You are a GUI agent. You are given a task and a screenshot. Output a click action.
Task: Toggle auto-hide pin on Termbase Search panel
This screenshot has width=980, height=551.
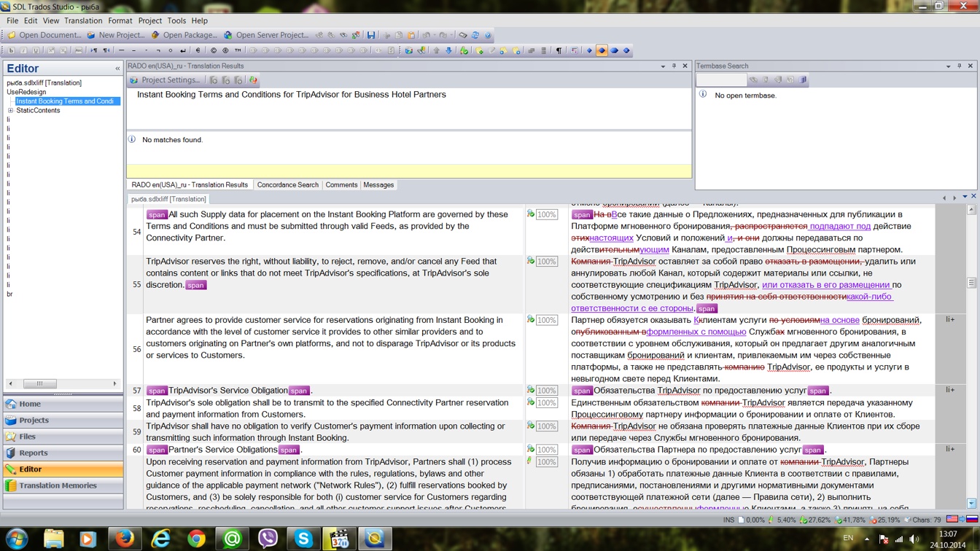click(959, 66)
